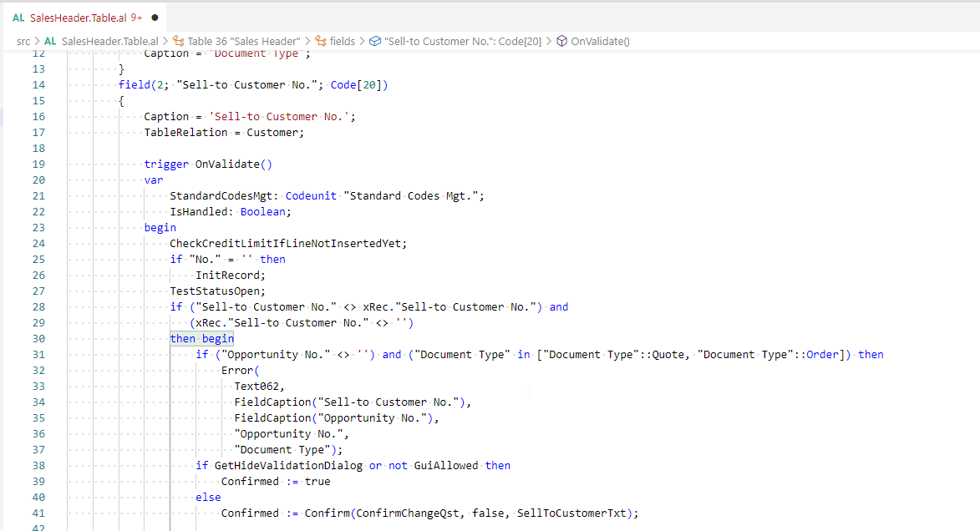Click 'begin' keyword on line 23
This screenshot has width=980, height=531.
coord(160,228)
